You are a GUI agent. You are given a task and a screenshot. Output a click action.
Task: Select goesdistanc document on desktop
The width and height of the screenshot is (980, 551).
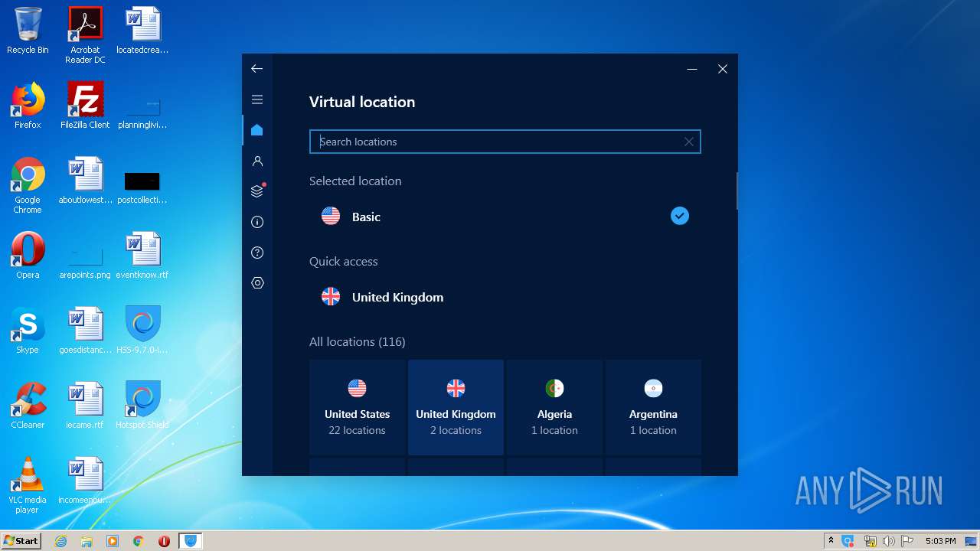pyautogui.click(x=85, y=331)
